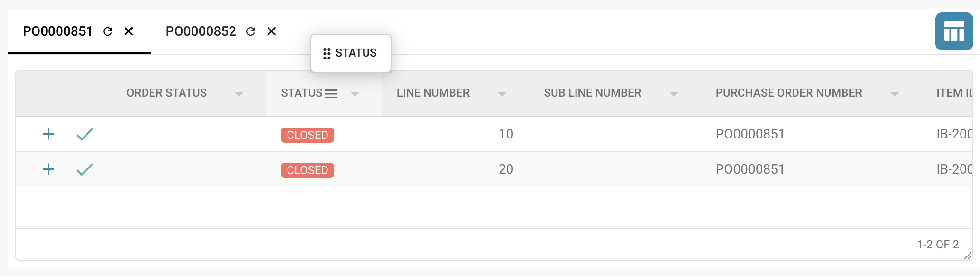
Task: Open the SUB LINE NUMBER column dropdown
Action: [673, 94]
